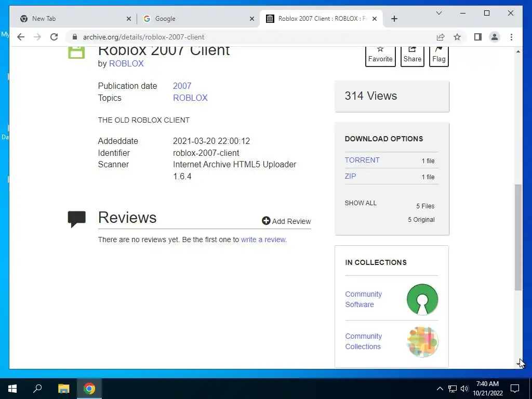Screen dimensions: 532x399
Task: Click the taskbar clock showing 7:40 AM
Action: point(487,389)
